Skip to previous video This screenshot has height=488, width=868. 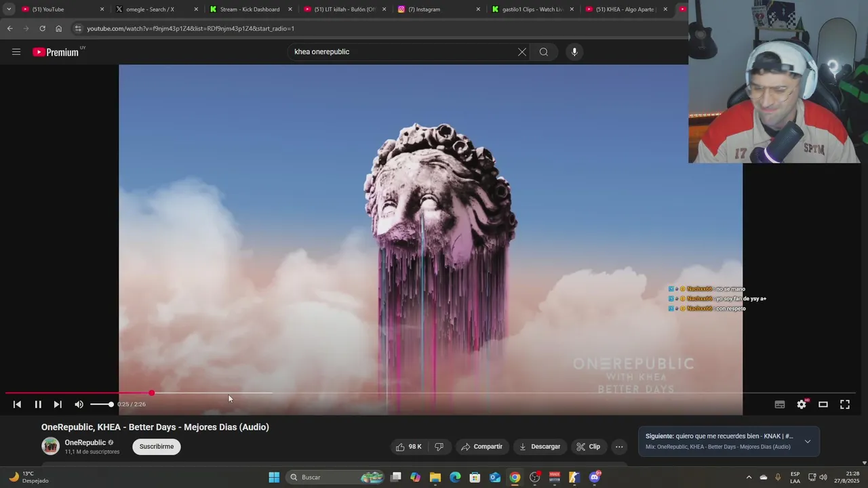click(18, 405)
